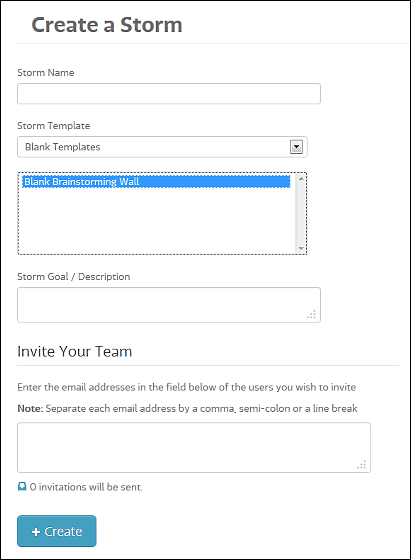The height and width of the screenshot is (560, 411).
Task: Click the template list scrollbar track
Action: [x=301, y=213]
